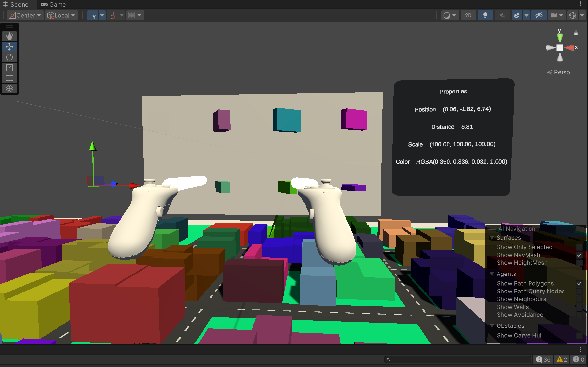Select the Move tool
This screenshot has width=588, height=367.
(9, 47)
